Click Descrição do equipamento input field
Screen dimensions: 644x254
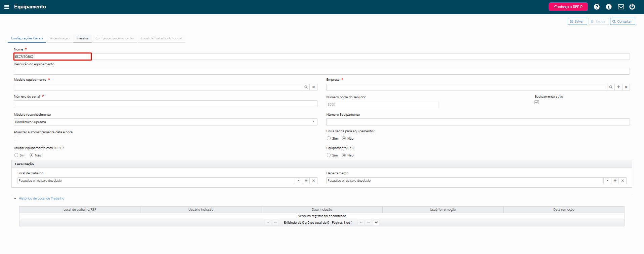click(321, 71)
